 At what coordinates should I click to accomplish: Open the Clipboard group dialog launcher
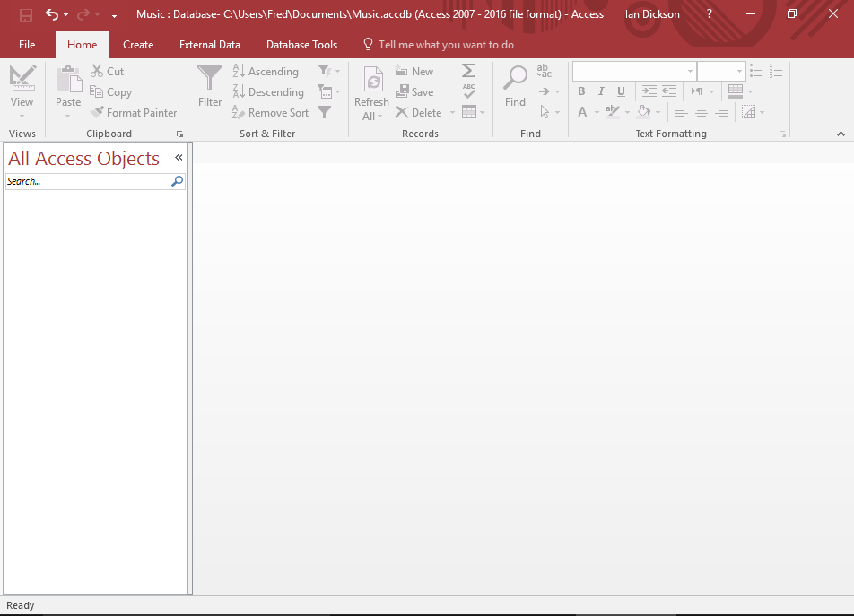(179, 134)
